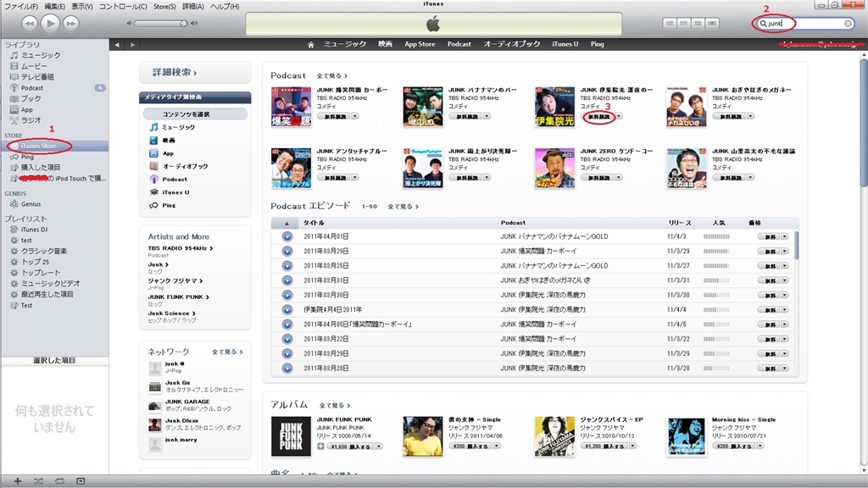Open 購入した項目 in the sidebar
Screen dimensions: 868x488
41,167
